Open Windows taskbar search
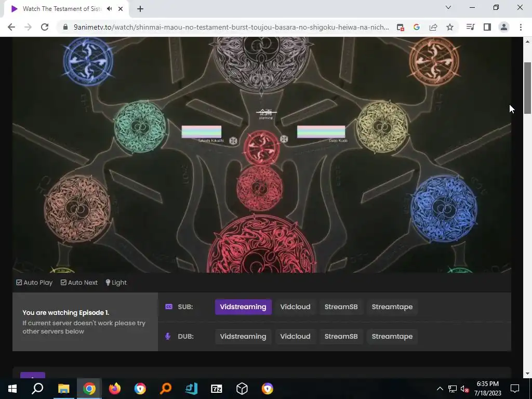Viewport: 532px width, 399px height. click(x=37, y=389)
